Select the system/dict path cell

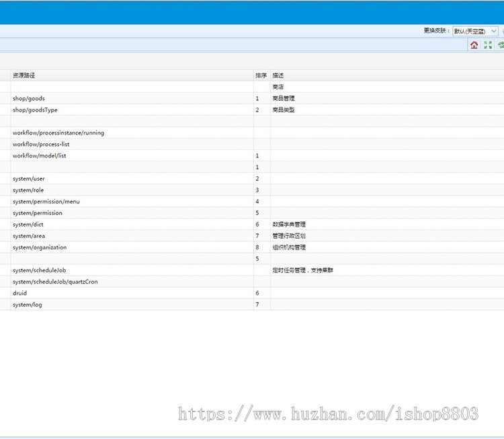point(132,225)
